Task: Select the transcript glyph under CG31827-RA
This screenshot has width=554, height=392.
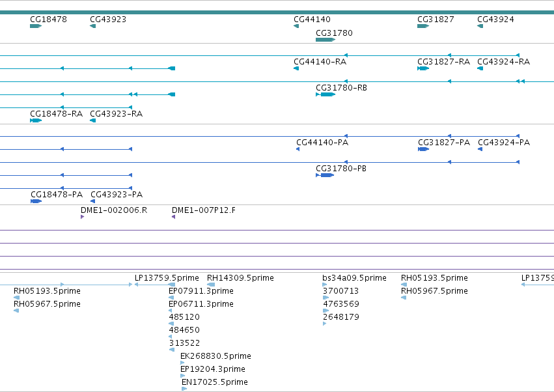Action: (423, 68)
